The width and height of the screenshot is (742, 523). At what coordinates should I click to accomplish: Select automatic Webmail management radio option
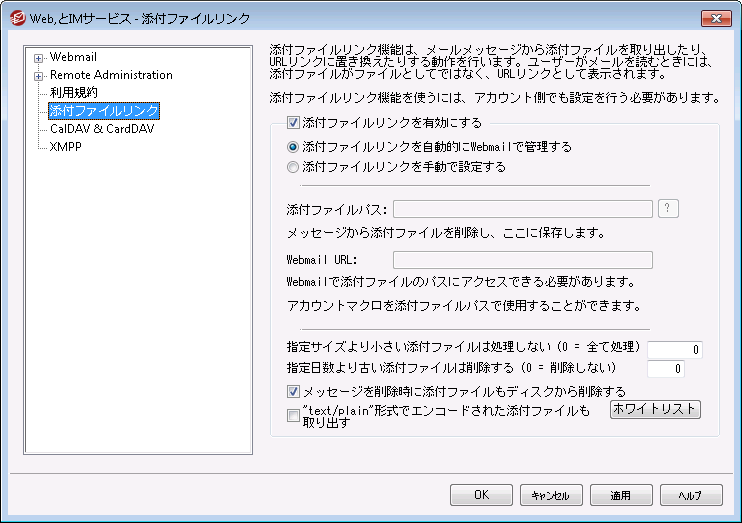293,147
